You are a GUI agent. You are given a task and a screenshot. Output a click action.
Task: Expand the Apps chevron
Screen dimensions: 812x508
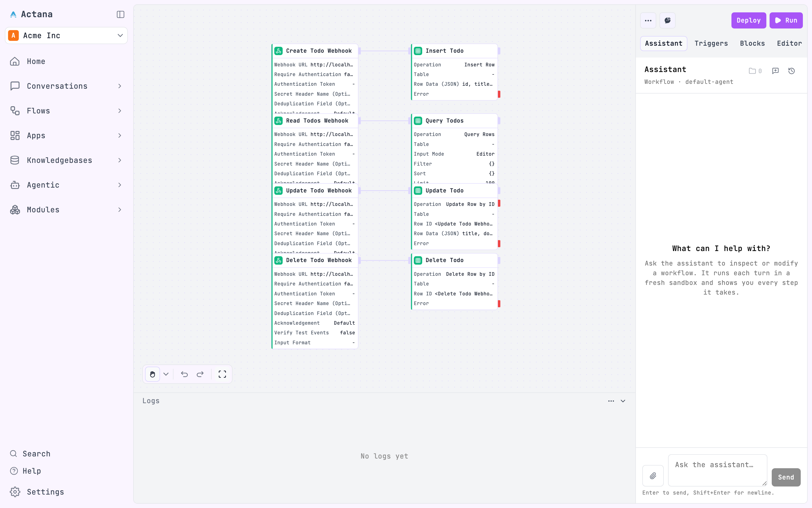click(x=120, y=135)
